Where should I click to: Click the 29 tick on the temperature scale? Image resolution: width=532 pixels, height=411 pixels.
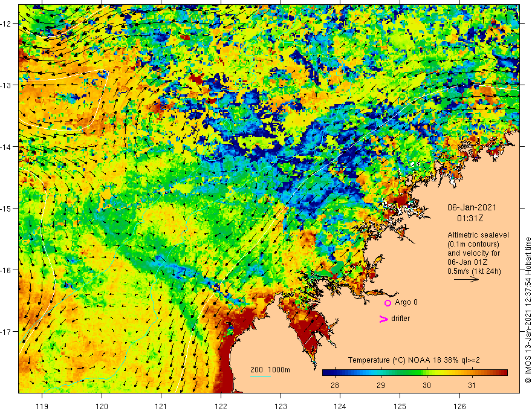(x=381, y=385)
